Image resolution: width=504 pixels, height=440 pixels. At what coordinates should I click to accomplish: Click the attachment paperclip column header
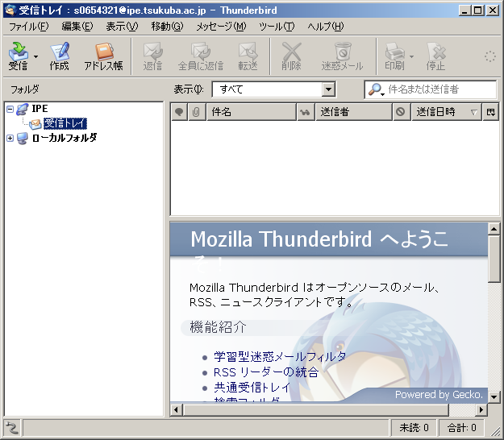[196, 112]
